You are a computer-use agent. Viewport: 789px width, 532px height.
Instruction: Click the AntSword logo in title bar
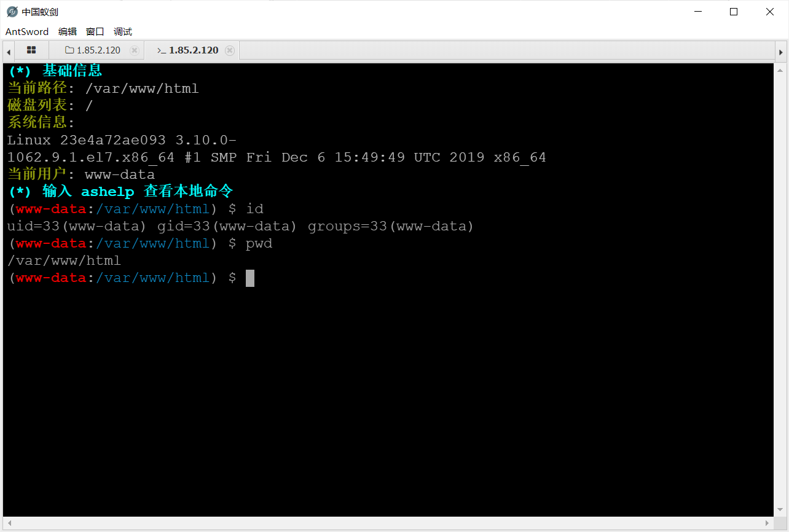12,12
